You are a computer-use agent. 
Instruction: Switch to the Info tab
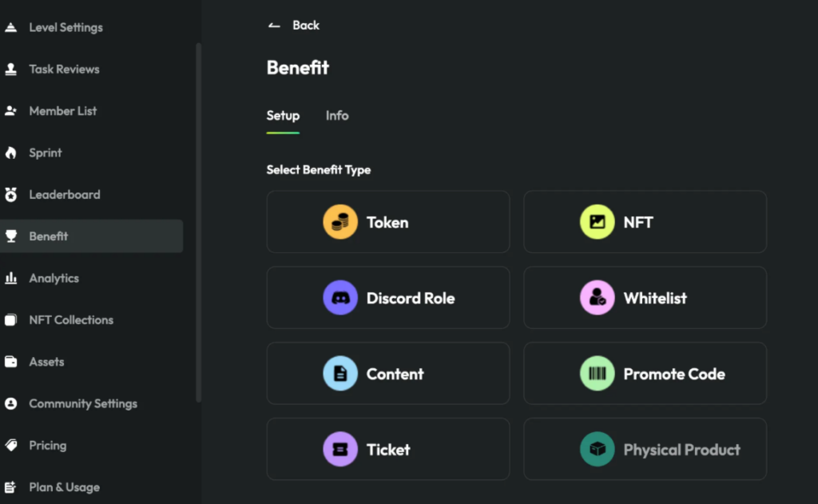coord(337,116)
